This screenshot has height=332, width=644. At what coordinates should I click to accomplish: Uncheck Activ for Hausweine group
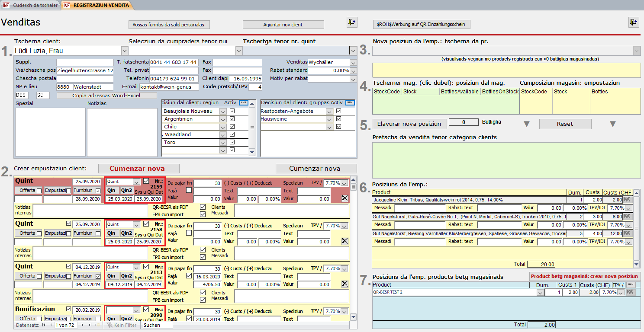point(338,119)
